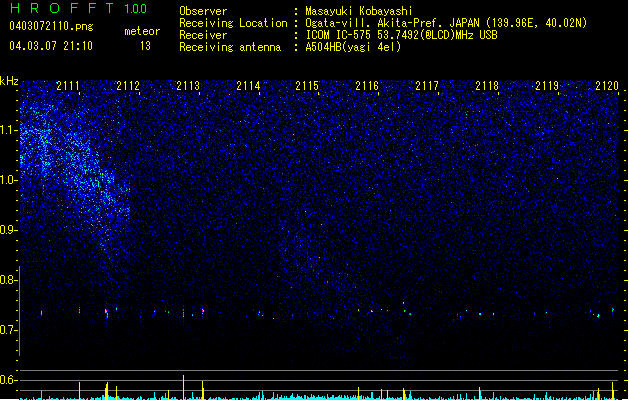Click the 2113 time marker
The image size is (629, 400).
coord(188,86)
